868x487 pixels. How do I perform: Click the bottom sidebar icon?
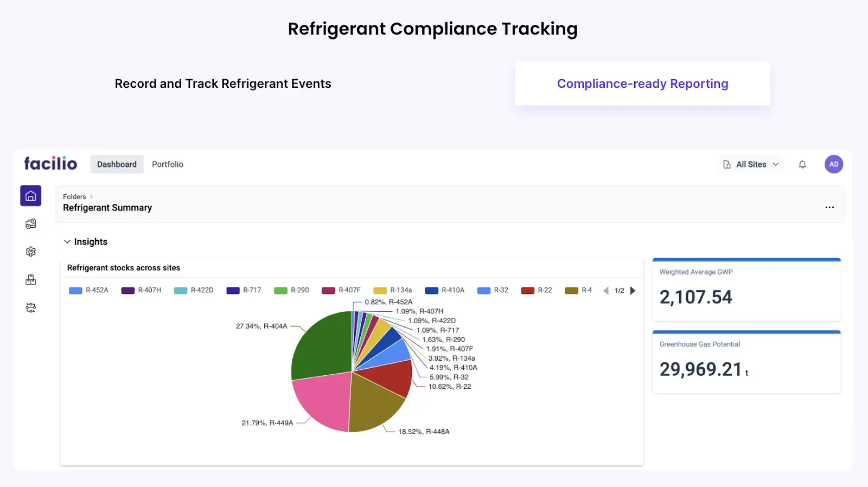[31, 308]
